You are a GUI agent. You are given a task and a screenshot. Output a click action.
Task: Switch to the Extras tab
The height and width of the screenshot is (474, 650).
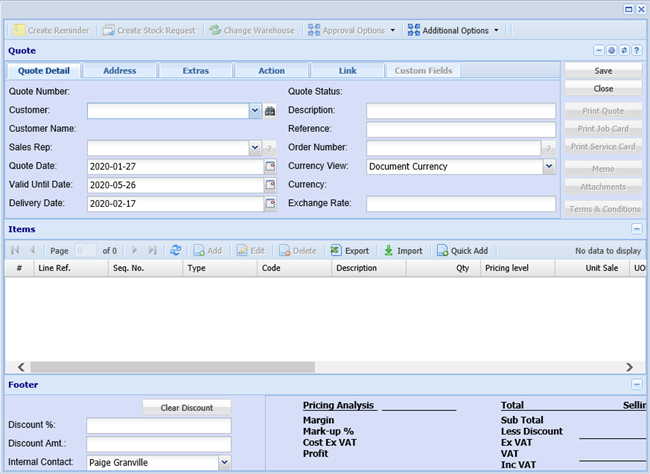click(195, 71)
